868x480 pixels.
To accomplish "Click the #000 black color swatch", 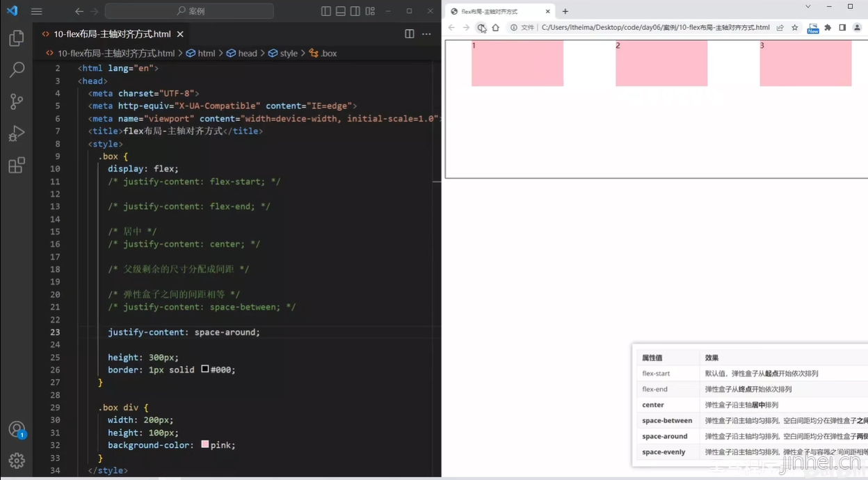I will 205,369.
